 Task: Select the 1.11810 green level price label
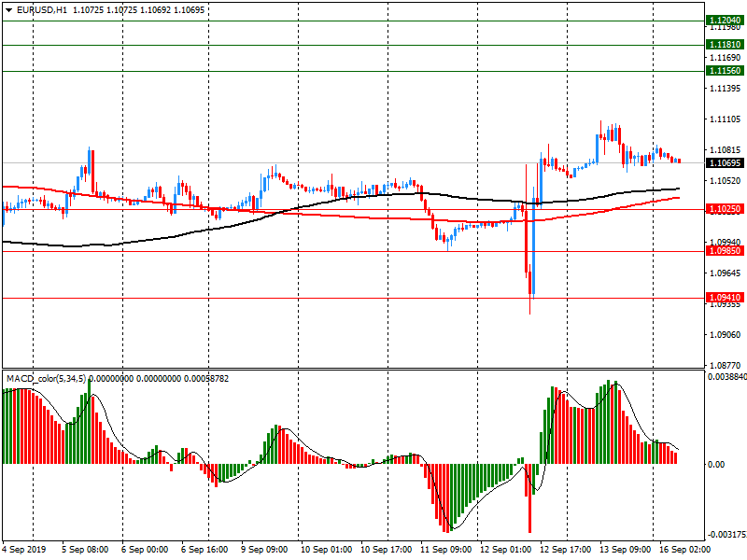725,44
